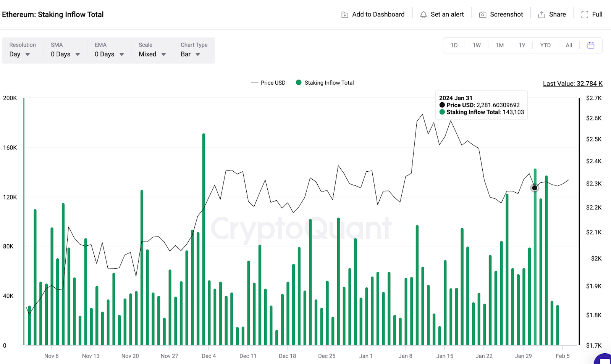Image resolution: width=611 pixels, height=364 pixels.
Task: Select the All time range tab
Action: [x=569, y=45]
